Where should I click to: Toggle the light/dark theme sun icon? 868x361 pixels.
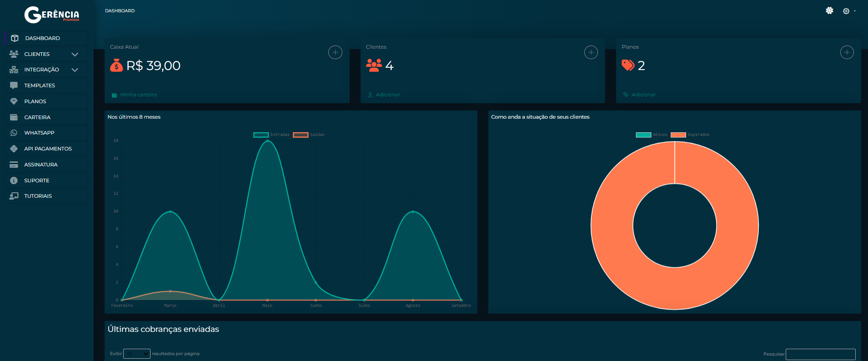click(x=829, y=10)
